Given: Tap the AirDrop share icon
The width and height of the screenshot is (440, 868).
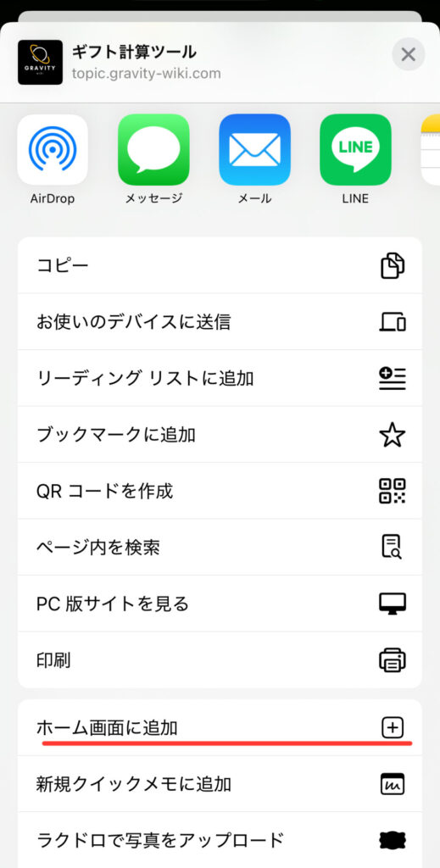Looking at the screenshot, I should click(x=53, y=149).
